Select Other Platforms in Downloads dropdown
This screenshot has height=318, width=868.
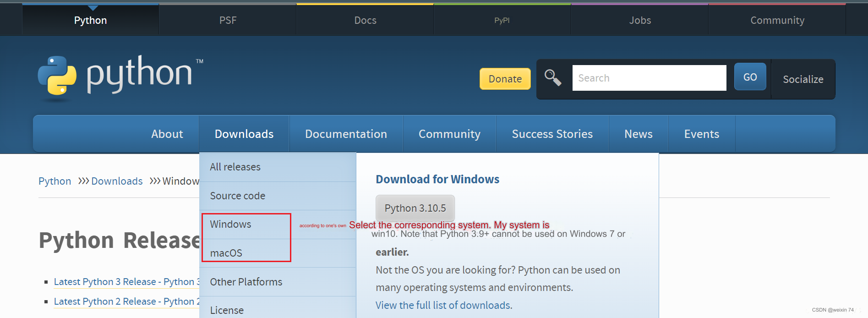(278, 282)
